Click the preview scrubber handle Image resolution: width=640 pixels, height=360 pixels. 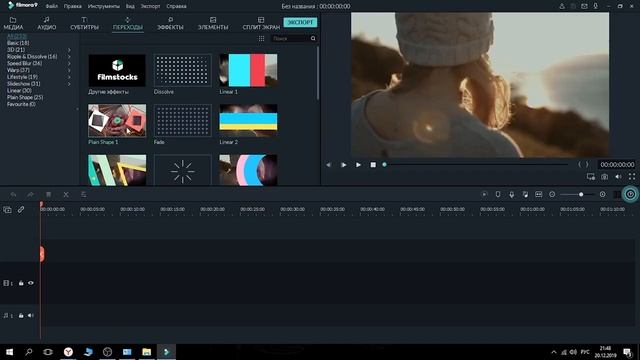[x=384, y=164]
